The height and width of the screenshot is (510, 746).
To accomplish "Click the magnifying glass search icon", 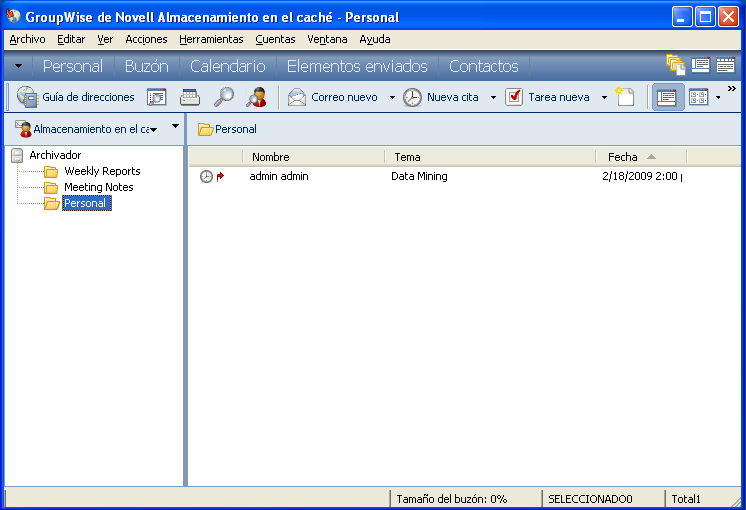I will 224,97.
